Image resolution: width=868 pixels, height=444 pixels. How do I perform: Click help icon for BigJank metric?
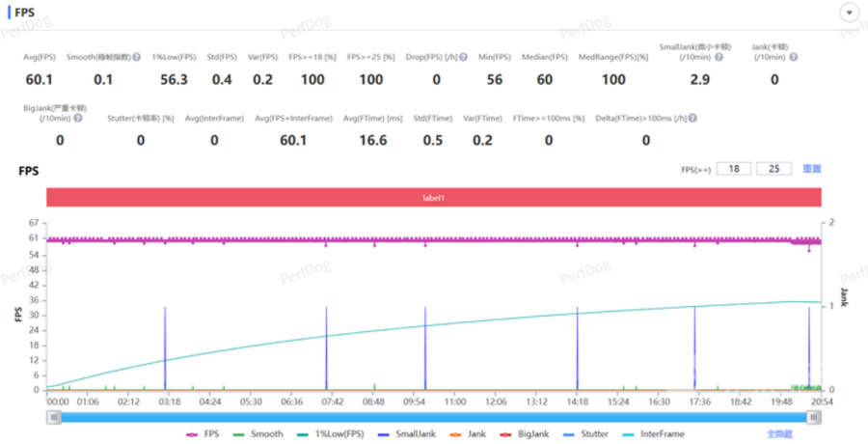(77, 119)
